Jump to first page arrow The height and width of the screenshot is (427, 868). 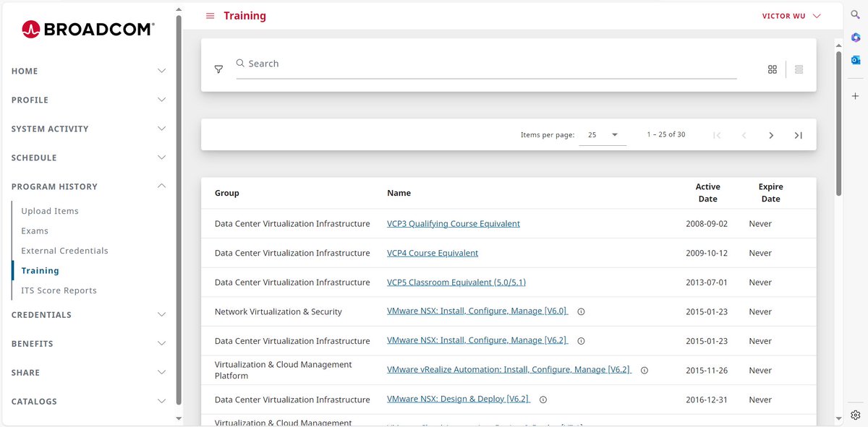717,135
